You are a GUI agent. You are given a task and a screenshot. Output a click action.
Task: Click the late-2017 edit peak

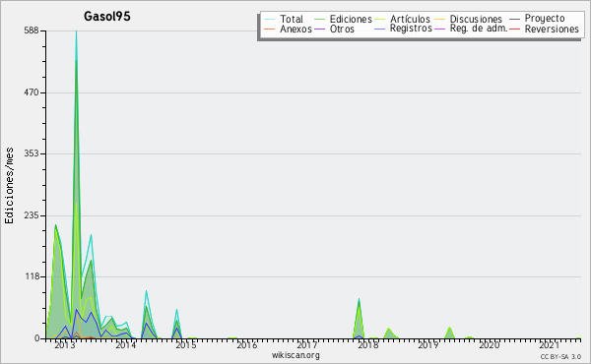(x=359, y=300)
